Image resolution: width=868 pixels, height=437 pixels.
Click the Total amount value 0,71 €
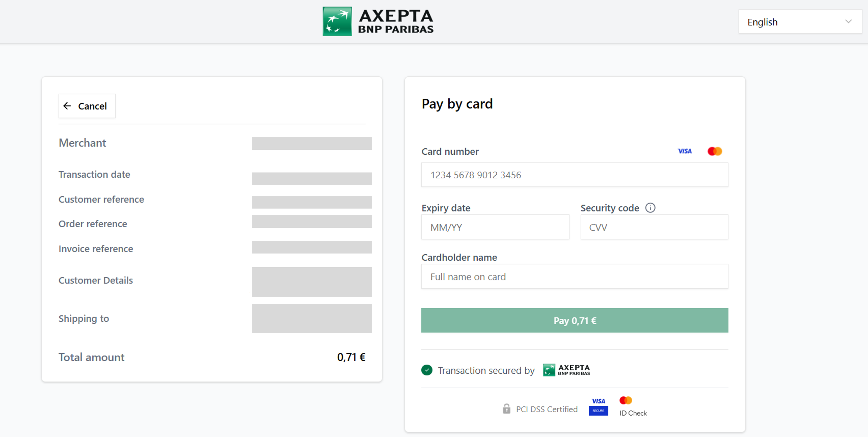click(x=351, y=357)
